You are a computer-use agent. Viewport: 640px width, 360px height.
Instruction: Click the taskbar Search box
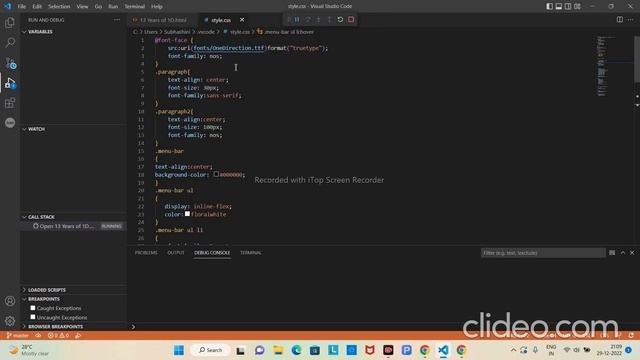click(210, 350)
